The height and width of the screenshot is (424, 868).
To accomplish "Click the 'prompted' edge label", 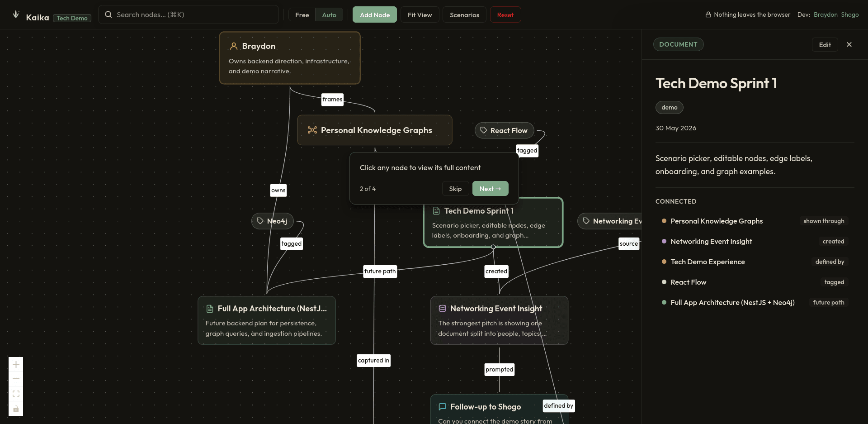I will pyautogui.click(x=500, y=369).
